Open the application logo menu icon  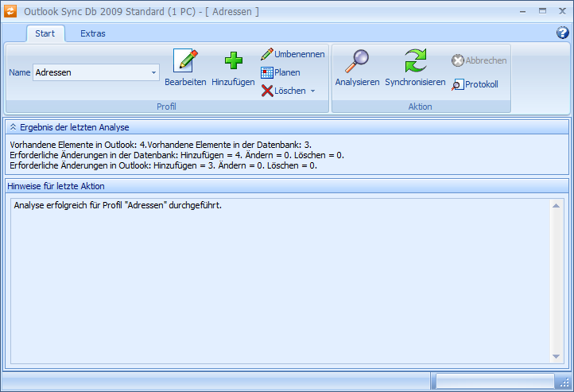point(10,11)
